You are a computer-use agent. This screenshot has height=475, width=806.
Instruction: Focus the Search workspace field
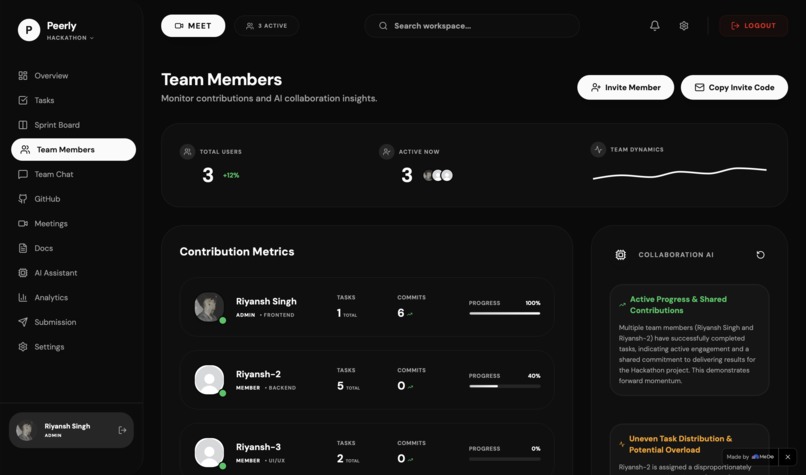pyautogui.click(x=472, y=26)
